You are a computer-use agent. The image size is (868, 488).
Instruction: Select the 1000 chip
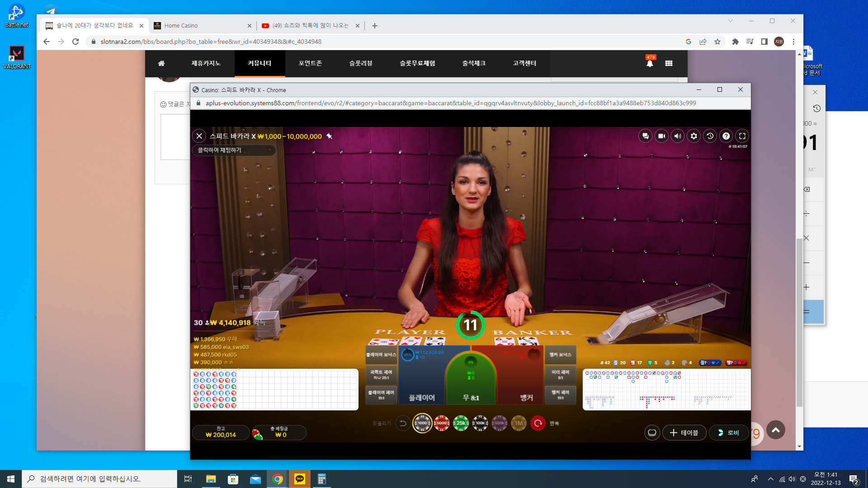(x=422, y=423)
